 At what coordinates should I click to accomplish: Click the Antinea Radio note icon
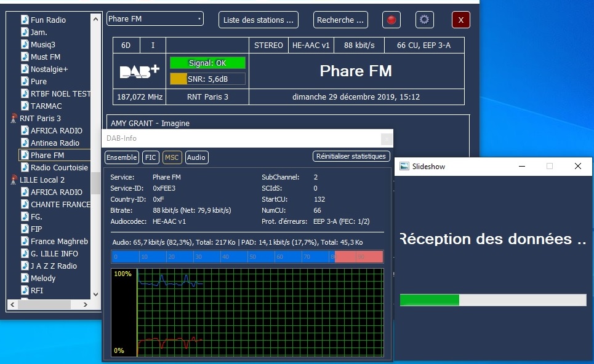pyautogui.click(x=25, y=143)
